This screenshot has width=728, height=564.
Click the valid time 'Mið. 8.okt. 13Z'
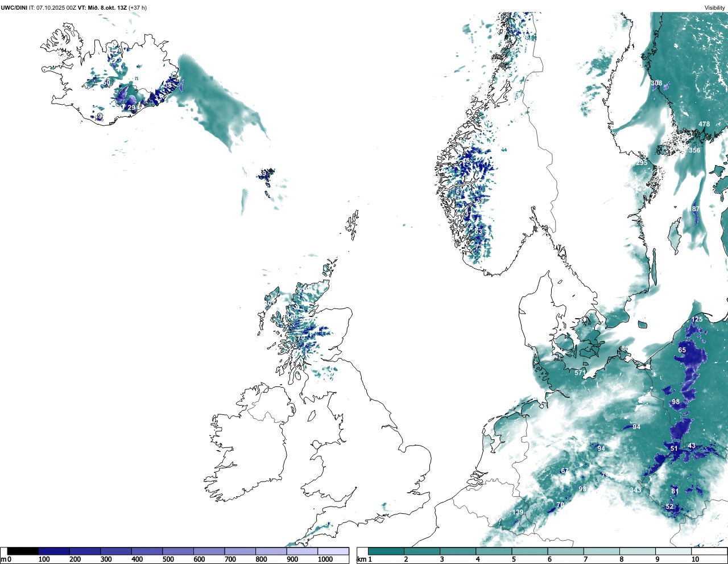point(106,8)
